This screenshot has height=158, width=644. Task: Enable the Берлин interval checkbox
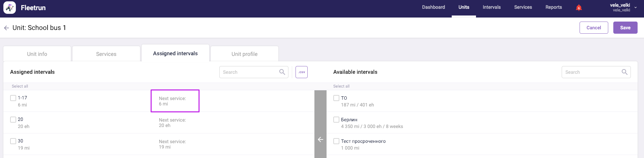click(336, 120)
